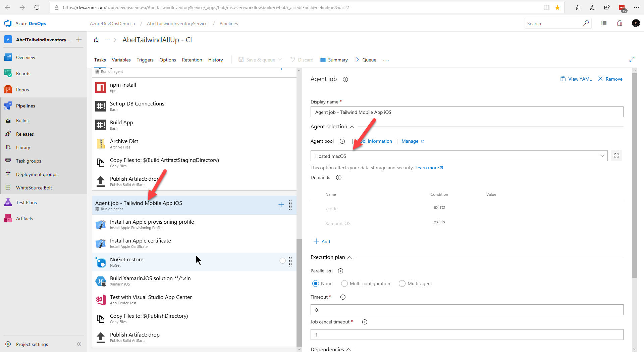Screen dimensions: 644x352
Task: Click View YAML
Action: coord(576,79)
